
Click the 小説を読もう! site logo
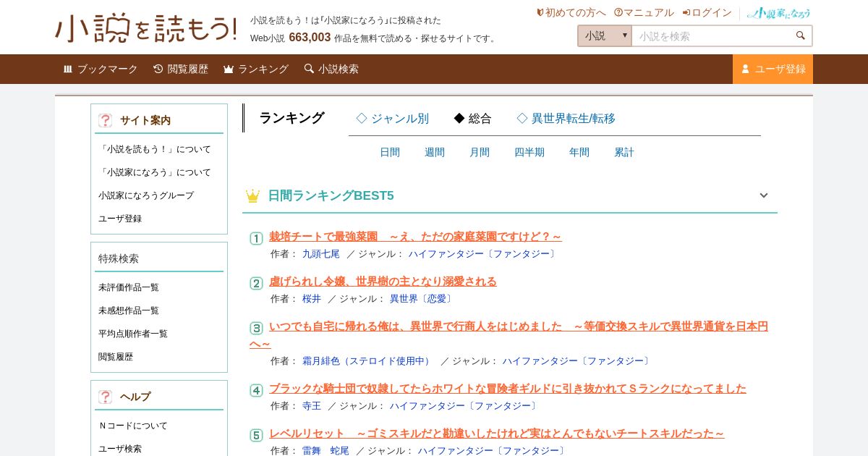tap(146, 28)
